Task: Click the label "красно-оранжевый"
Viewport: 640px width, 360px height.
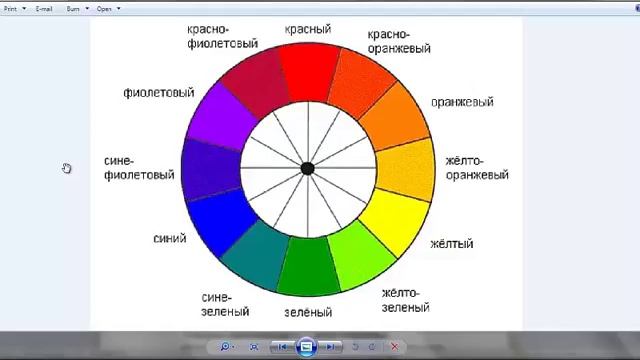Action: tap(399, 41)
